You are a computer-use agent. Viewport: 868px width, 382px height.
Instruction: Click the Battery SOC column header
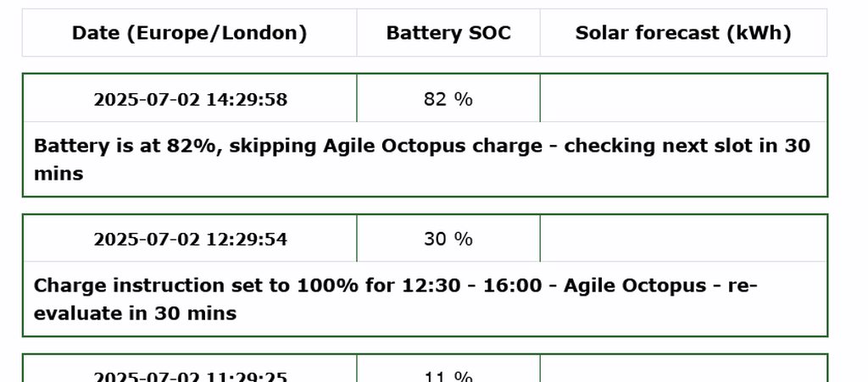click(448, 33)
